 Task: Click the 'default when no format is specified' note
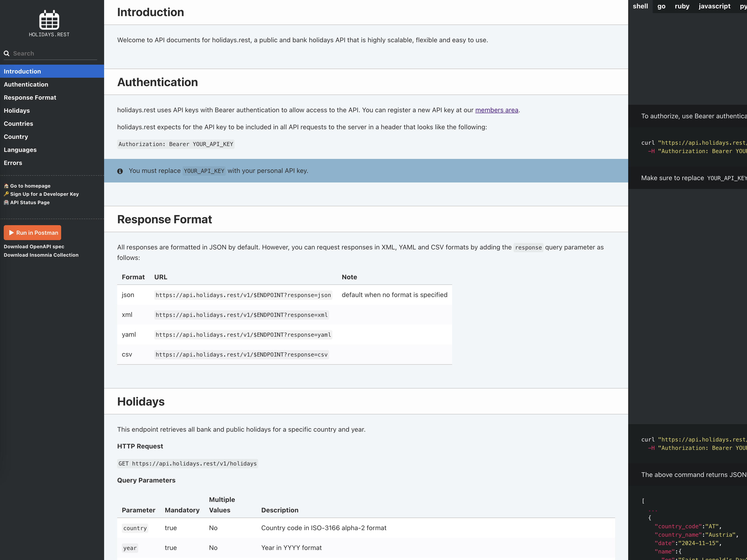[x=395, y=295]
